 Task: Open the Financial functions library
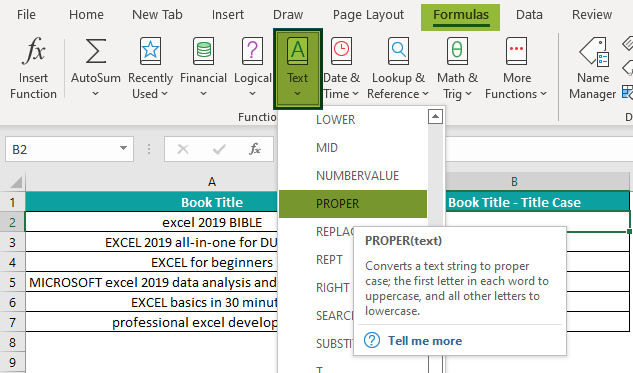point(203,68)
